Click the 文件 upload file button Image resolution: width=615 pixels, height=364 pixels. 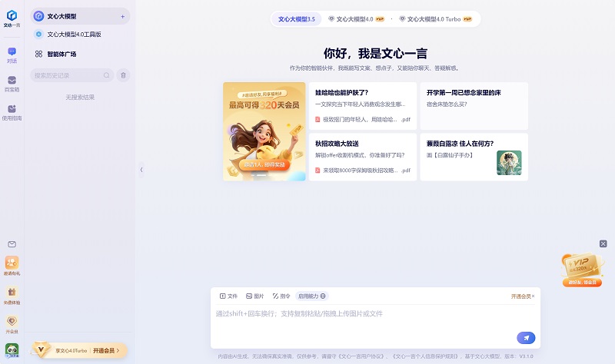228,296
